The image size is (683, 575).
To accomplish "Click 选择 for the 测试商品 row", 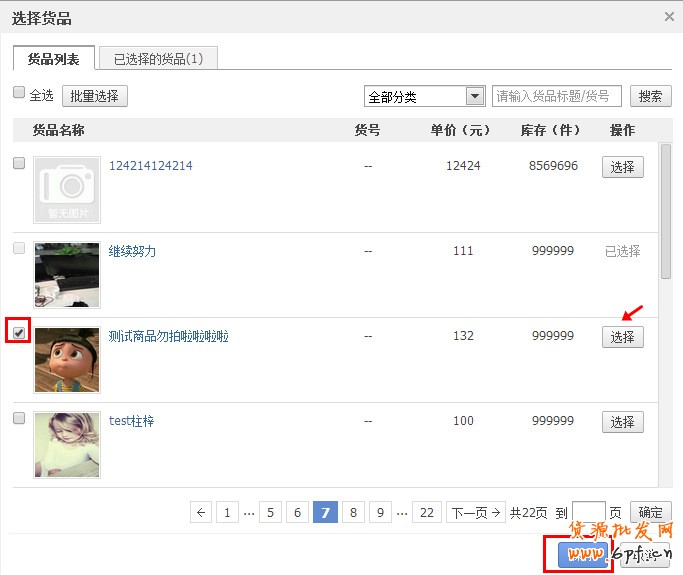I will click(622, 337).
